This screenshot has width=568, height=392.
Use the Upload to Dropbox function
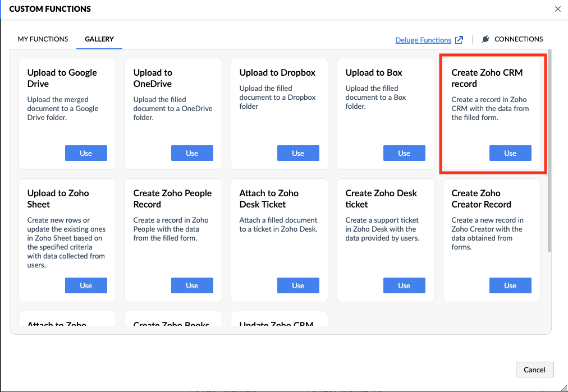(298, 153)
